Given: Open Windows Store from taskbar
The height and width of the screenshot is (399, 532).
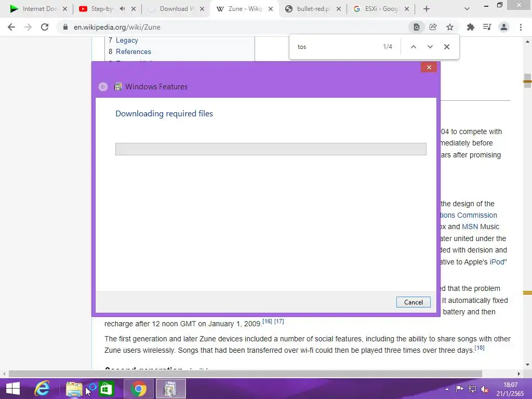Looking at the screenshot, I should click(106, 389).
